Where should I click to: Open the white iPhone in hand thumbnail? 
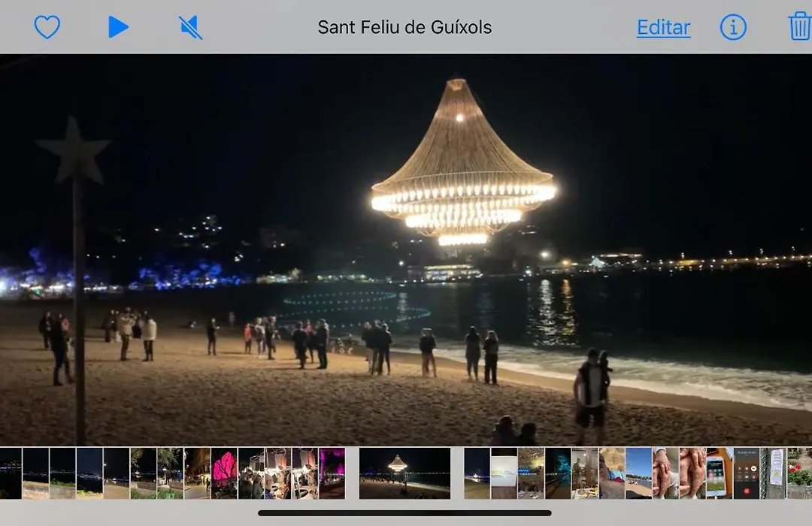720,473
